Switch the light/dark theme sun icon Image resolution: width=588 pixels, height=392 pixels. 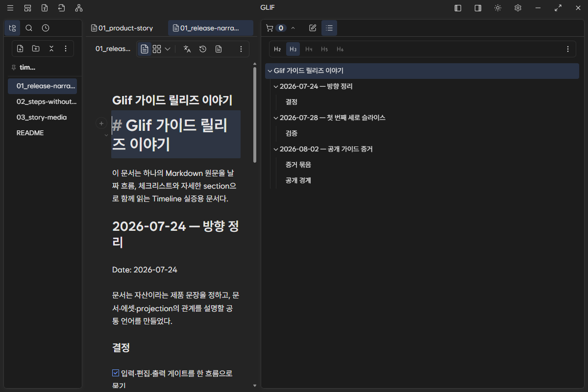(x=498, y=8)
